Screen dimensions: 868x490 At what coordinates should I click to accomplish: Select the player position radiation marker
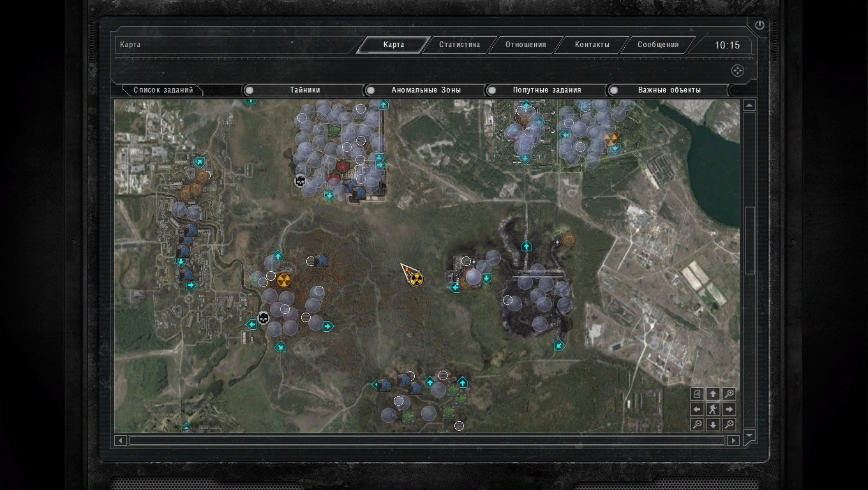coord(417,279)
